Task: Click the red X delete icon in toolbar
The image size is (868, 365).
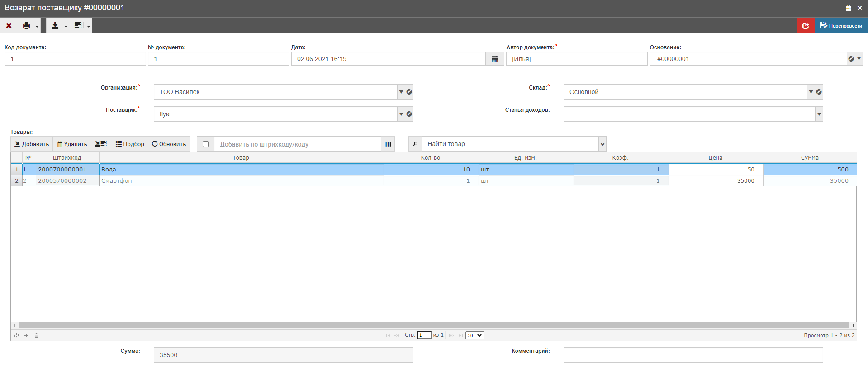Action: pos(9,26)
